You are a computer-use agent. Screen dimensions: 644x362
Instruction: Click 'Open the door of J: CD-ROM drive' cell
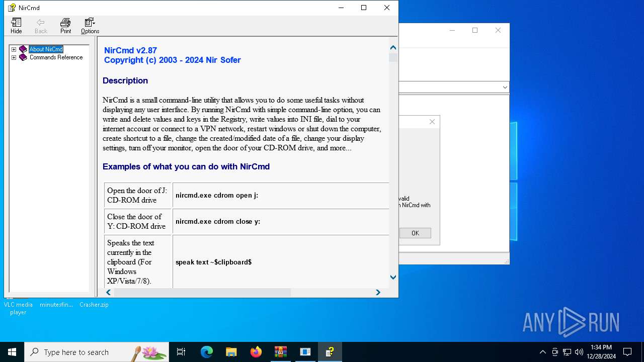pyautogui.click(x=138, y=195)
